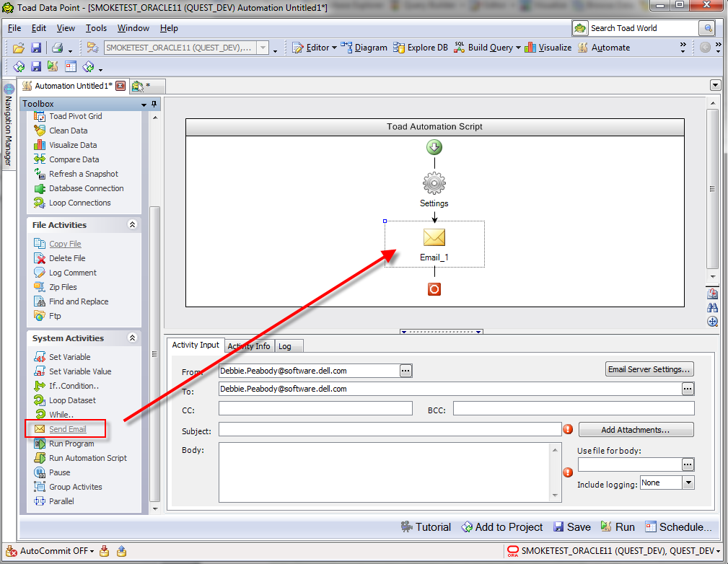
Task: Select Pause activity
Action: [x=52, y=472]
